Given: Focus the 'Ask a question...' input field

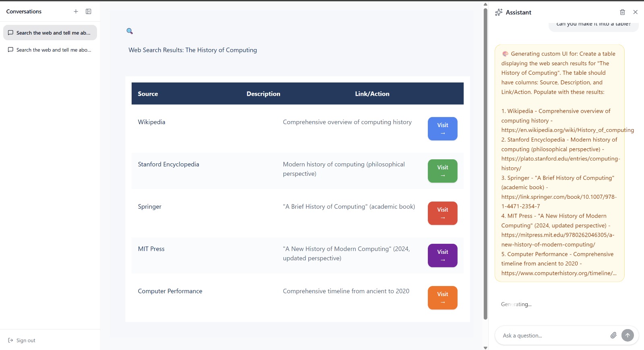Looking at the screenshot, I should [553, 336].
